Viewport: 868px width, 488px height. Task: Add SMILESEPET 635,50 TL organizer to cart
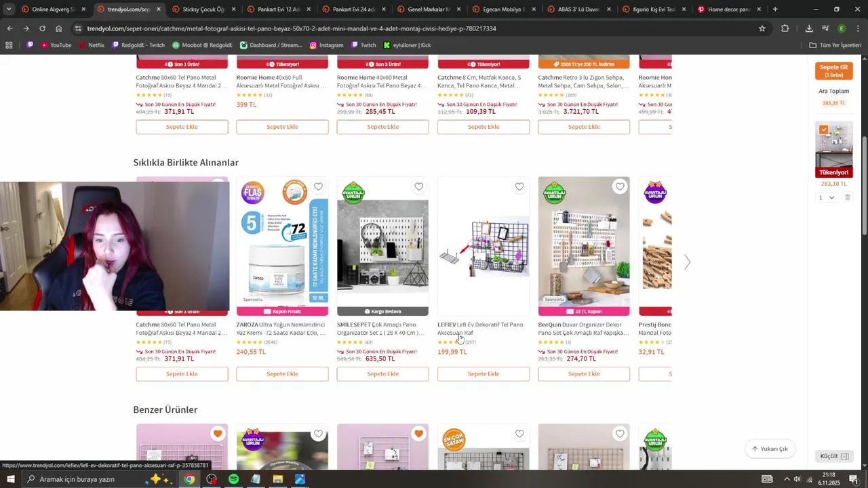tap(382, 374)
